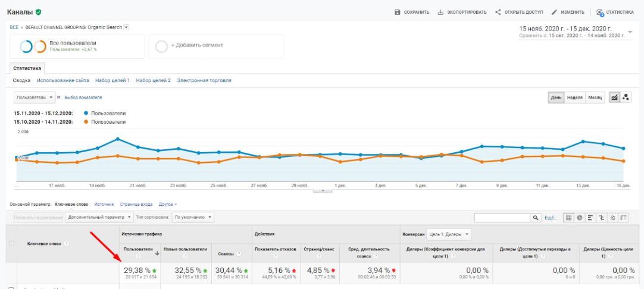The height and width of the screenshot is (289, 644).
Task: Toggle chart granularity to Неделя
Action: tap(574, 98)
